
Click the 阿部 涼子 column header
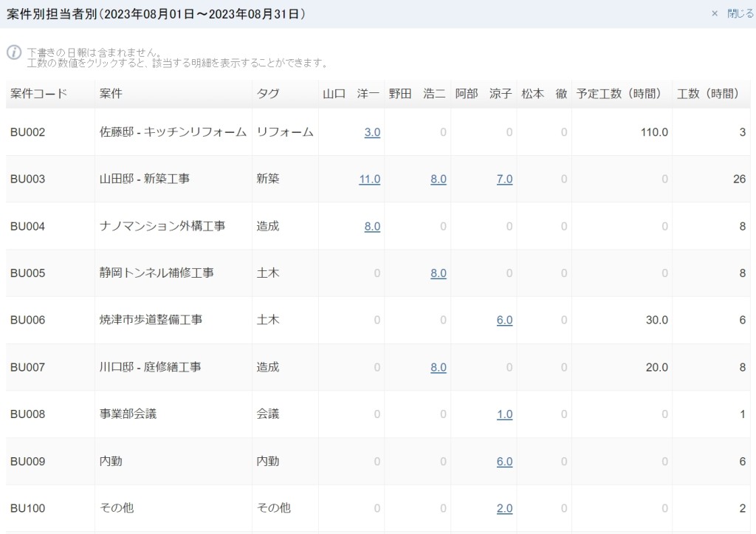tap(484, 94)
